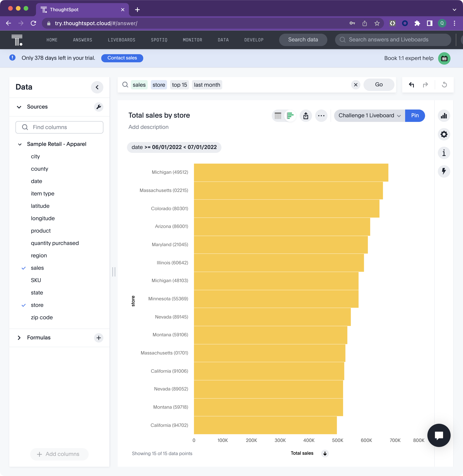Collapse the Sources section
This screenshot has width=463, height=476.
point(19,107)
